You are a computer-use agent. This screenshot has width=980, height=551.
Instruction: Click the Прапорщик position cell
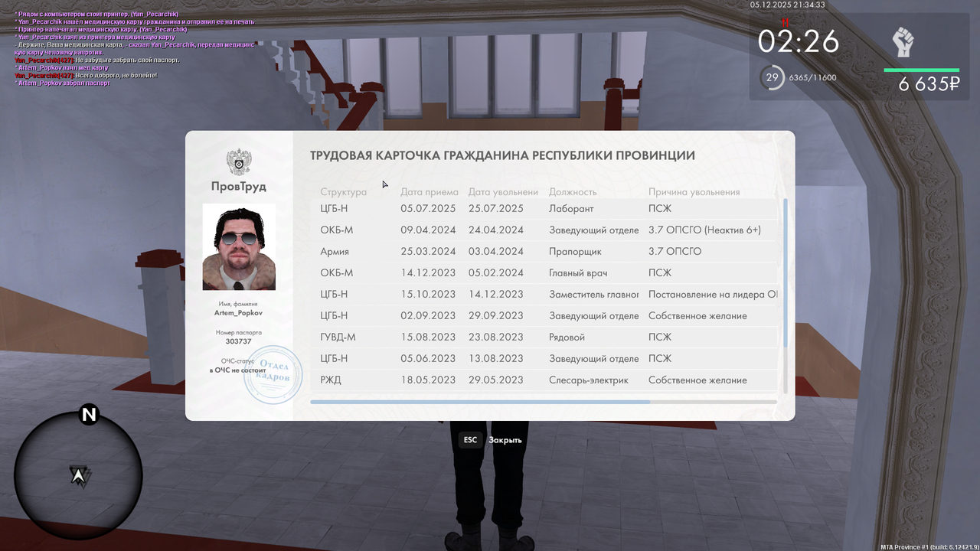(575, 251)
